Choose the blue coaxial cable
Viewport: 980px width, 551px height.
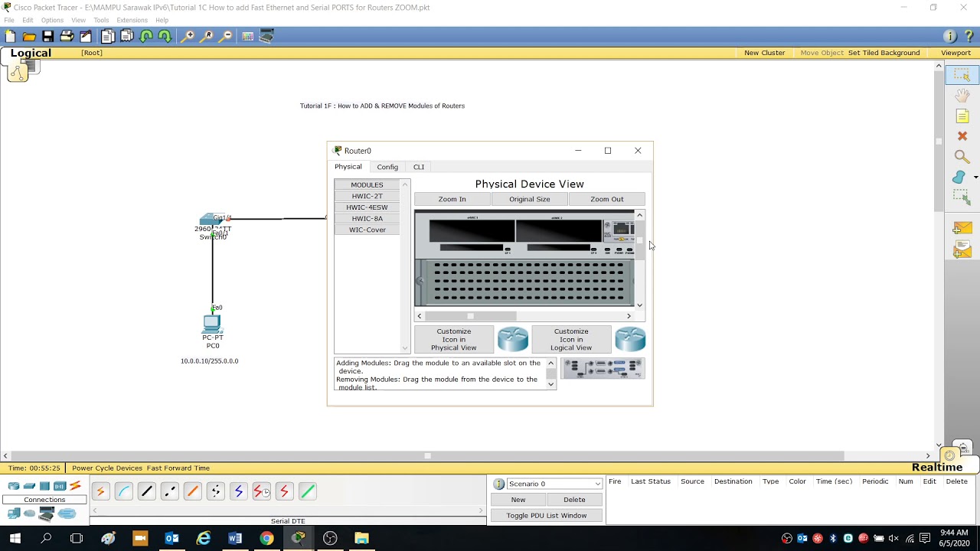238,491
